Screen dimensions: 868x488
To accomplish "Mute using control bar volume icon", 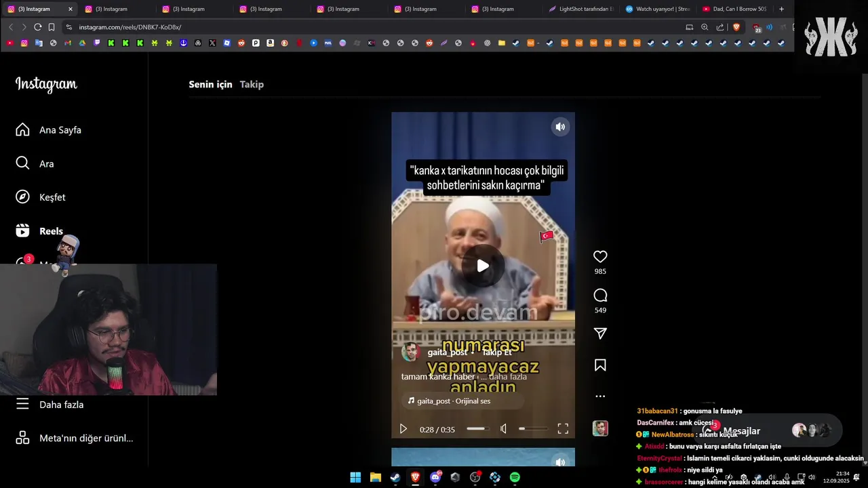I will [503, 428].
